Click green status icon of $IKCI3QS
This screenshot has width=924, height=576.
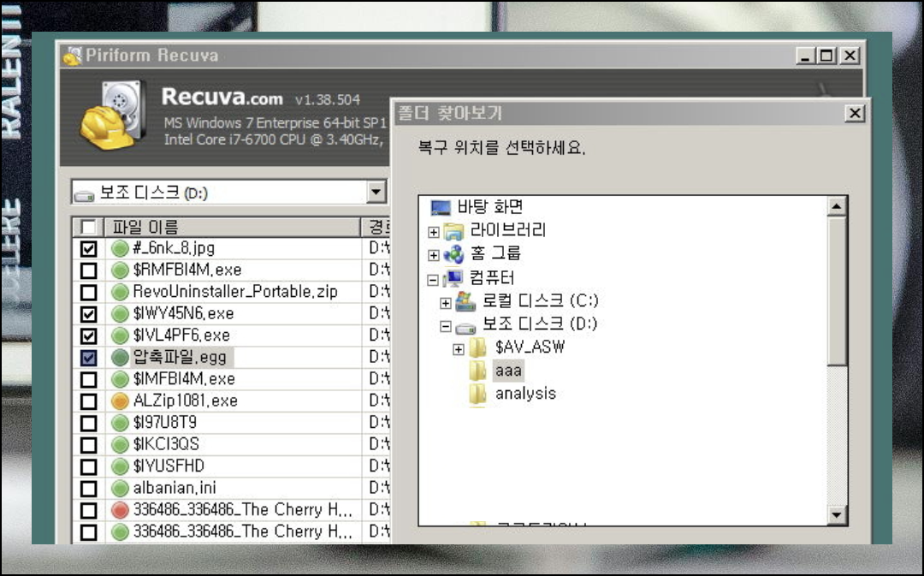tap(120, 444)
